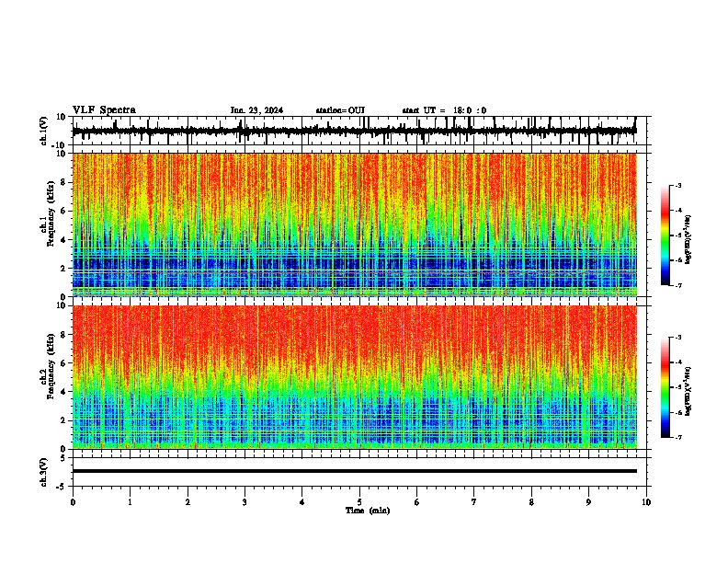Select the 'Jan. 23, 2024' date label
This screenshot has width=728, height=563.
256,110
